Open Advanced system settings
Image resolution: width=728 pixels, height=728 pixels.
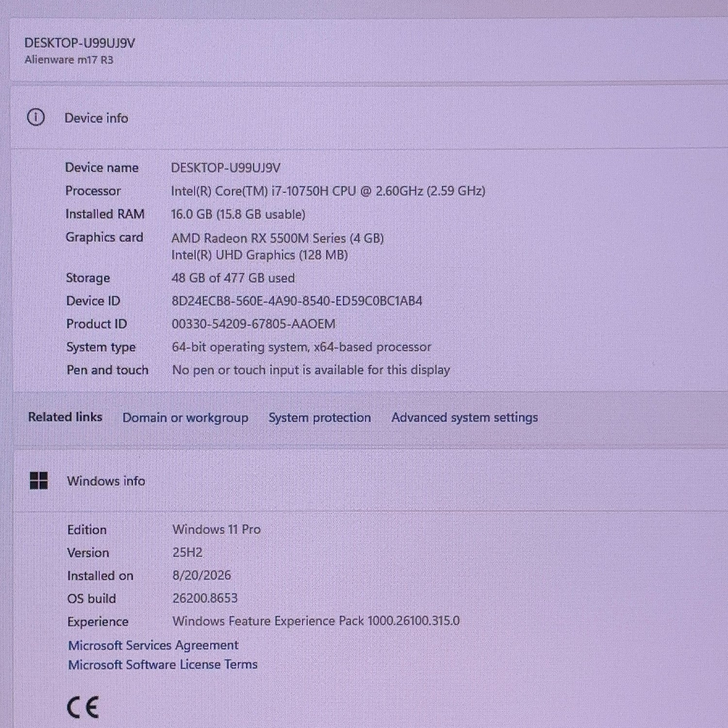tap(464, 418)
